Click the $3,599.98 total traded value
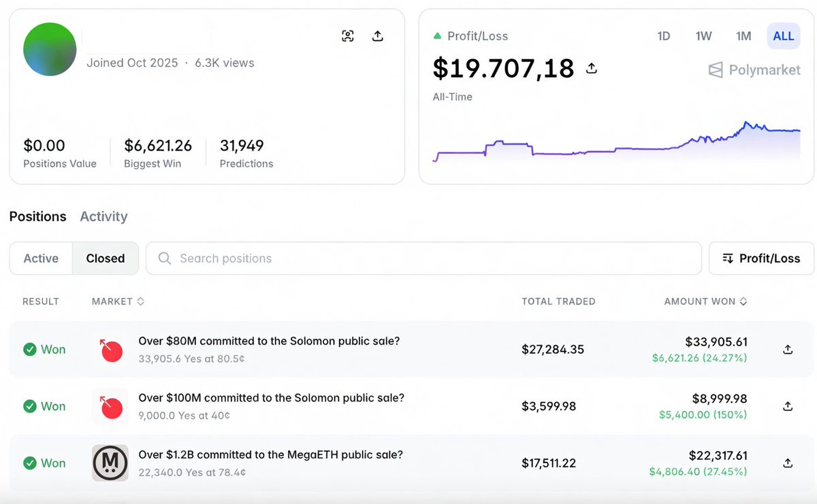 [549, 406]
